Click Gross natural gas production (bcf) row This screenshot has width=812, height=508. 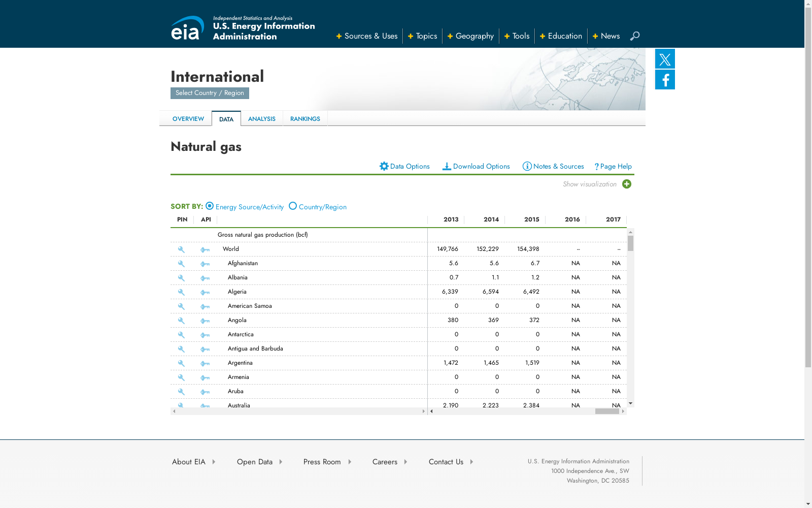click(398, 235)
